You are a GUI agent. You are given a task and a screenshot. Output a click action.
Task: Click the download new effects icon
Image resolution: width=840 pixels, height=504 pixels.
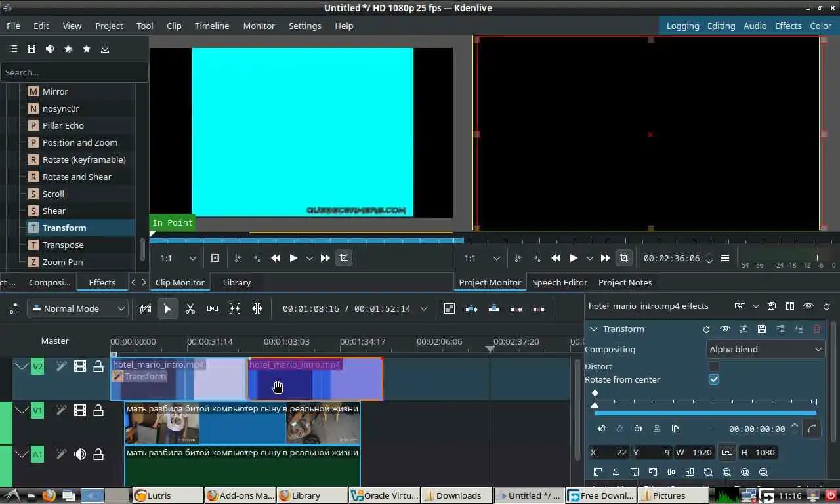[105, 49]
